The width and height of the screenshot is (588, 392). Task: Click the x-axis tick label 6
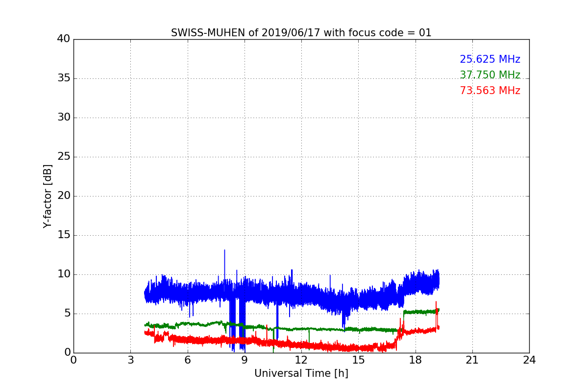[187, 360]
